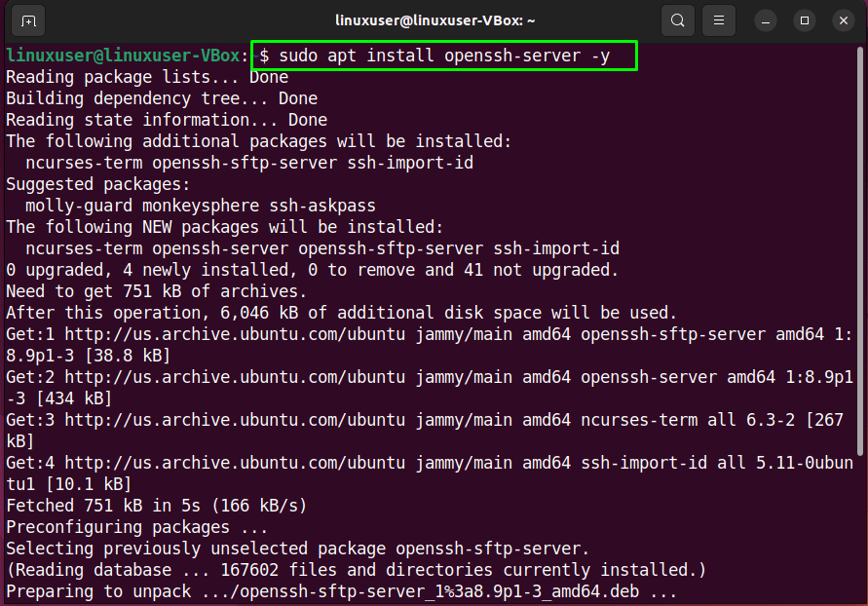Viewport: 868px width, 606px height.
Task: Click the line Need to get 751 kB of archives
Action: point(156,291)
